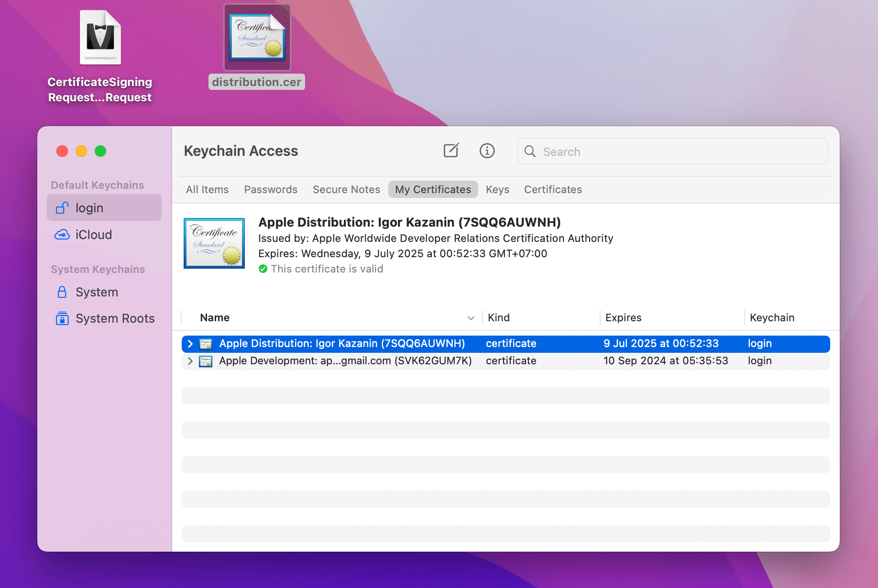Click the Issued by line in detail header
Screen dimensions: 878x588
436,238
